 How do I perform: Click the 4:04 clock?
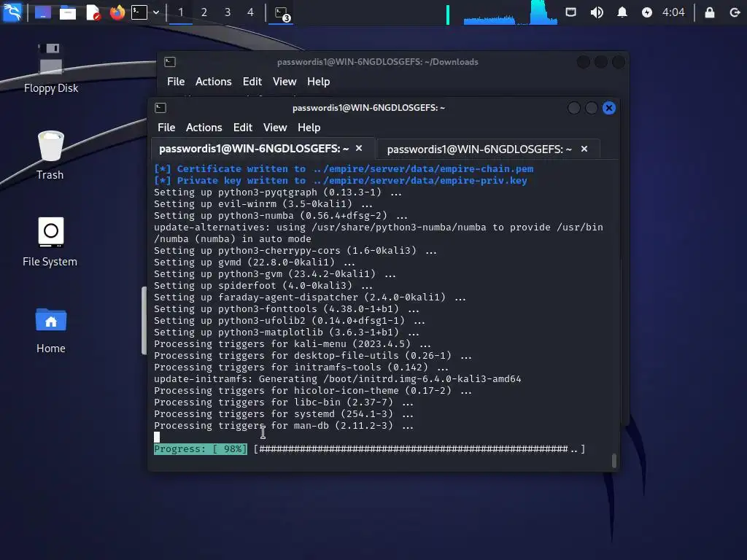coord(673,12)
